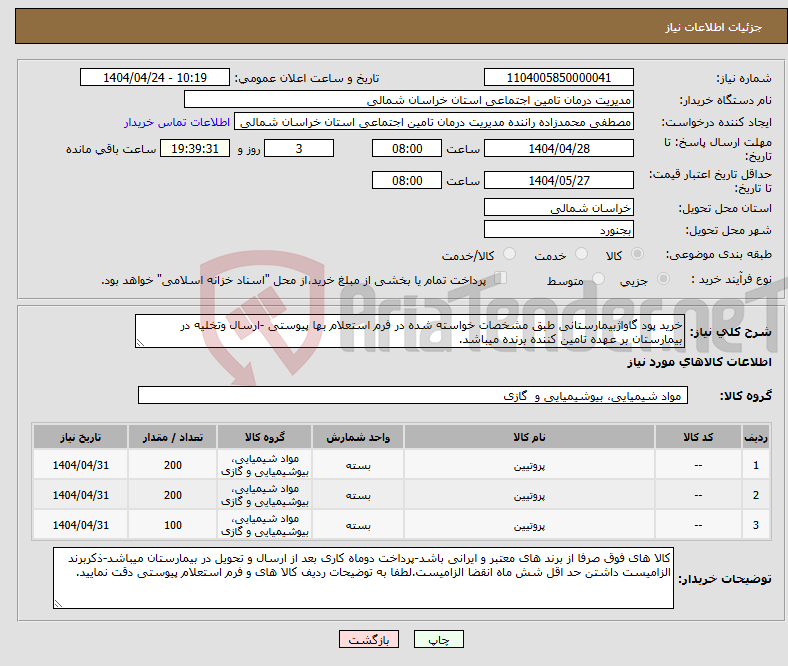
Task: Click the واحد شمارش column header
Action: pos(358,437)
